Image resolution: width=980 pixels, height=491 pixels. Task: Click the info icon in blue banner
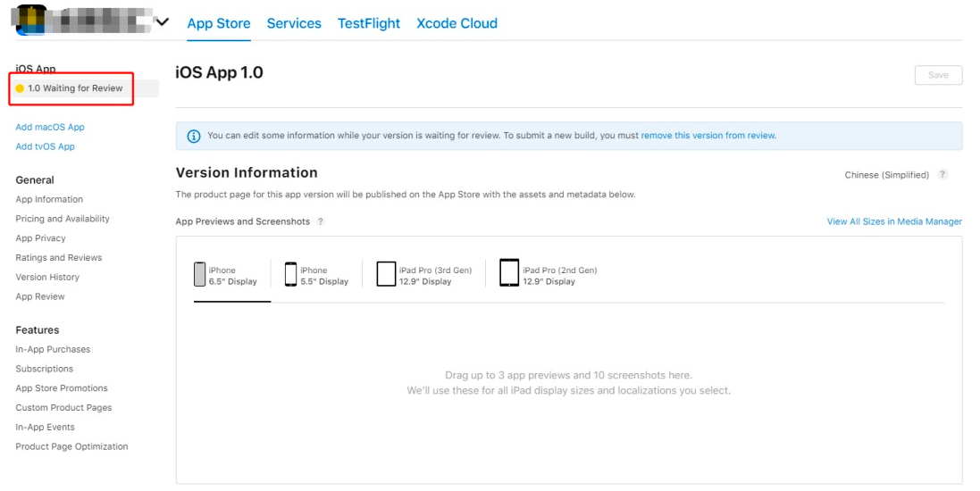tap(194, 136)
